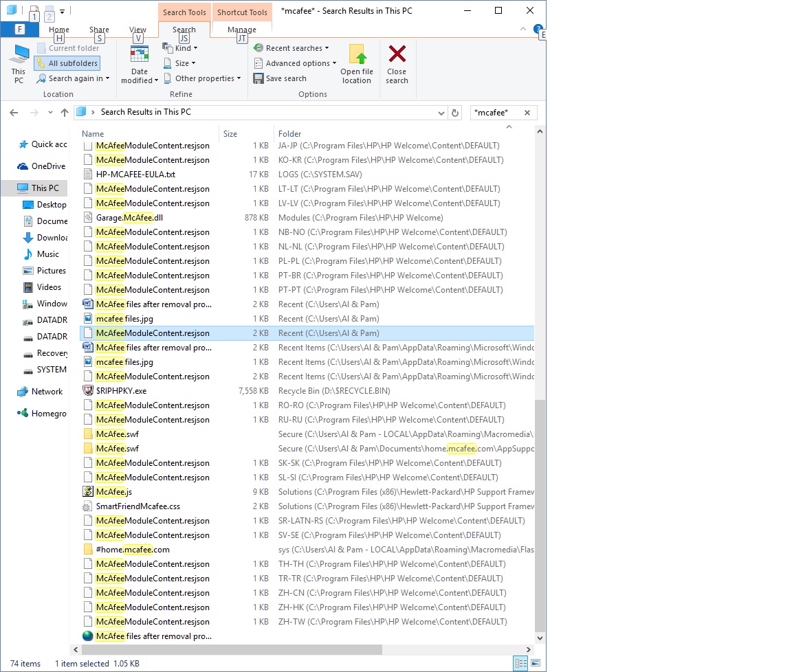Switch to the View ribbon tab
Screen dimensions: 792x672
coord(137,30)
